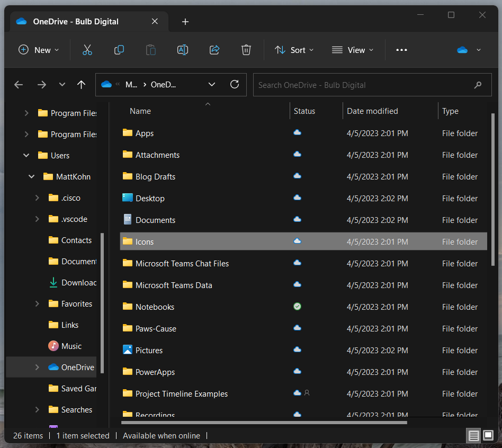Expand the Searches tree node

[x=37, y=409]
